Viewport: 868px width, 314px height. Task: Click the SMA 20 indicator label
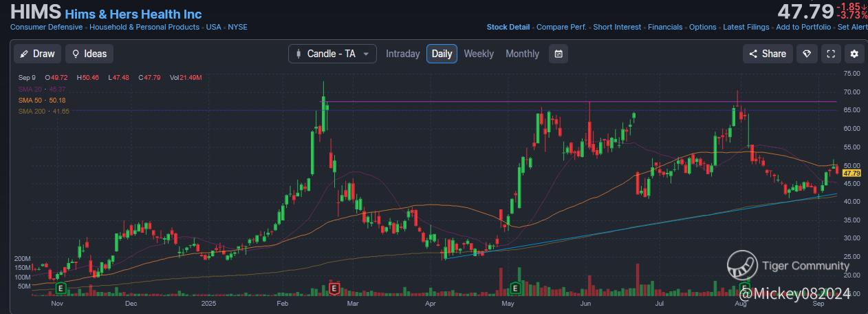coord(42,90)
